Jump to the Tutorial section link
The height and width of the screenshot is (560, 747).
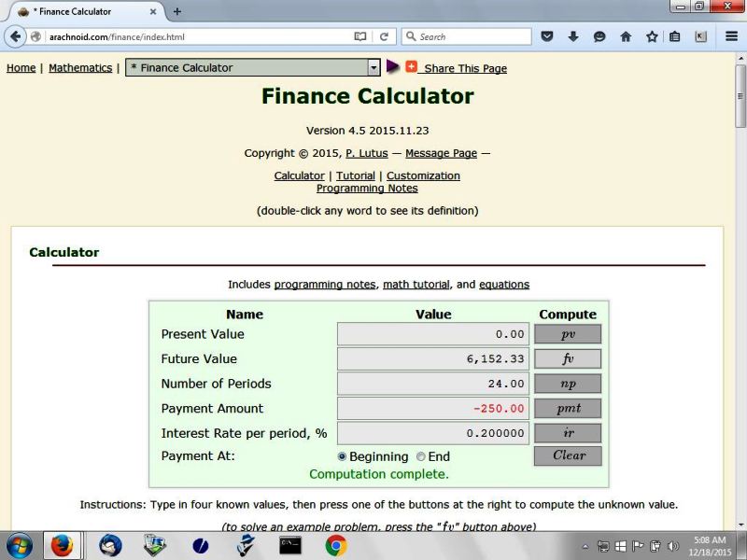(x=356, y=175)
